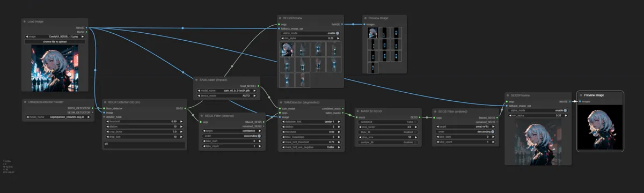Toggle the combined option in MASK to SEGS

389,122
